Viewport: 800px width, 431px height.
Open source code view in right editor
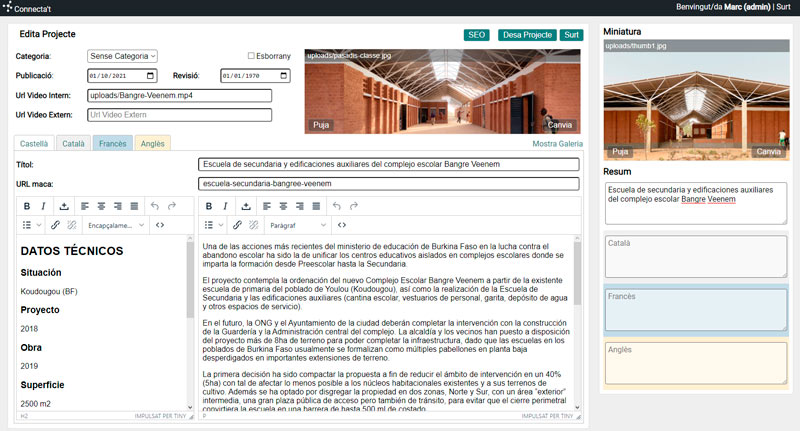(342, 225)
